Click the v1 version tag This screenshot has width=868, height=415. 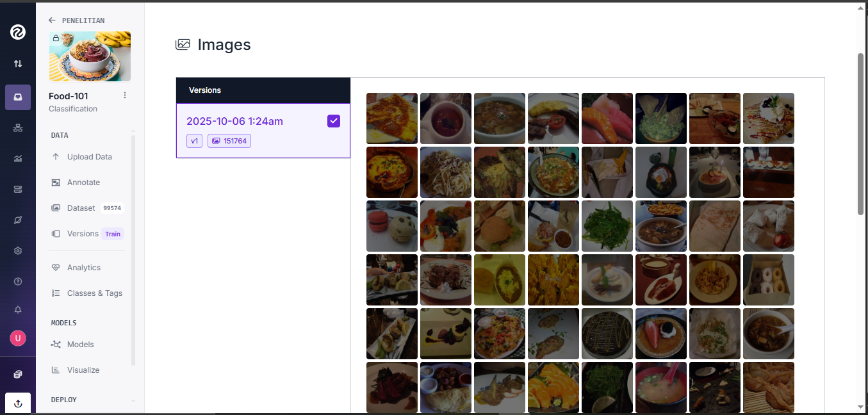(x=195, y=141)
